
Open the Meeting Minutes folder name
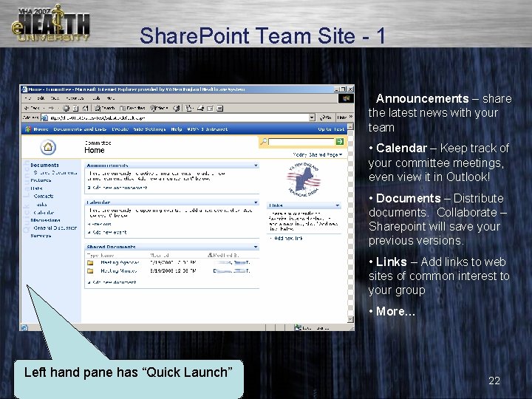pos(119,270)
